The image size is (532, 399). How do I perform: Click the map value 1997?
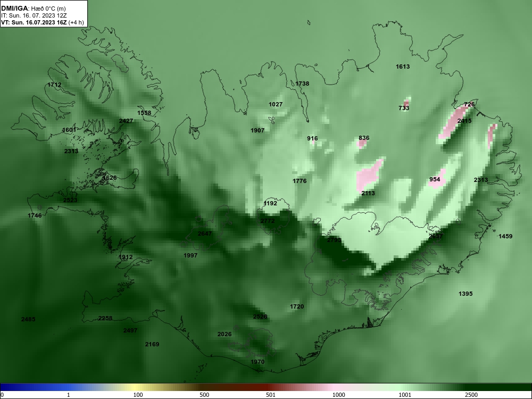coord(190,255)
